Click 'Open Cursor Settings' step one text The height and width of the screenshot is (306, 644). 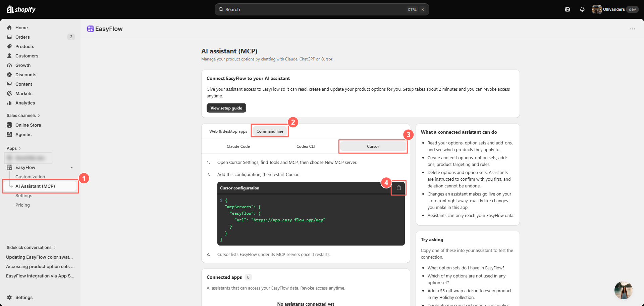[x=287, y=162]
